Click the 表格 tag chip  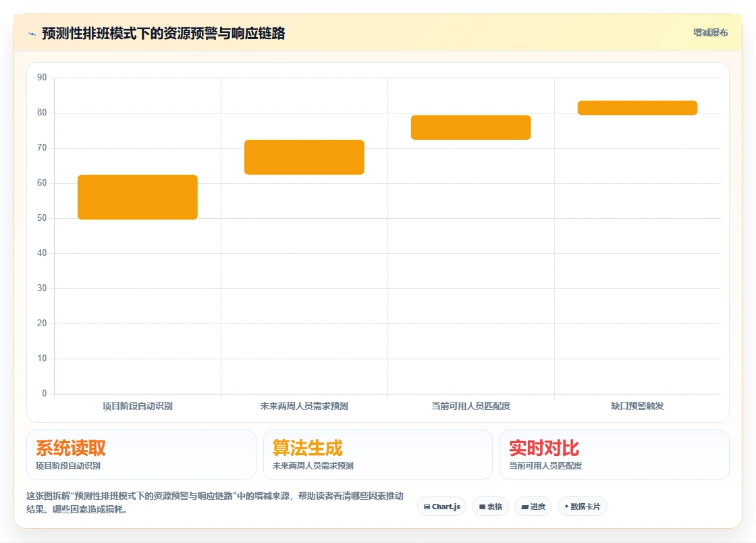pos(490,507)
